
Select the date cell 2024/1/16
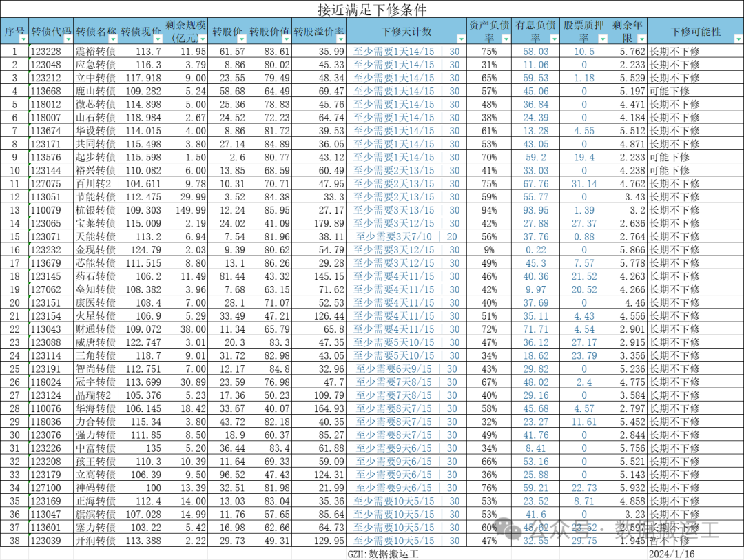coord(695,554)
